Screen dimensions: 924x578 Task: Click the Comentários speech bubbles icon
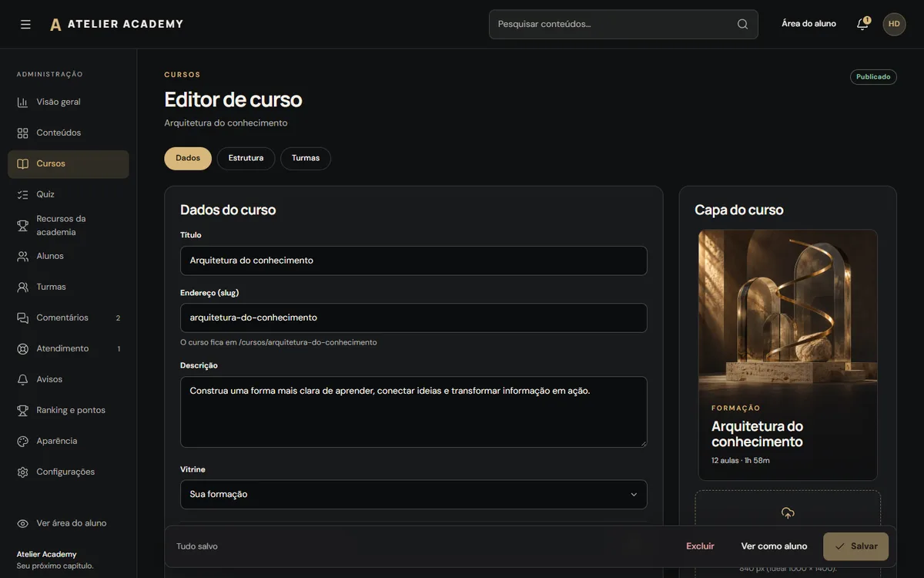[22, 318]
